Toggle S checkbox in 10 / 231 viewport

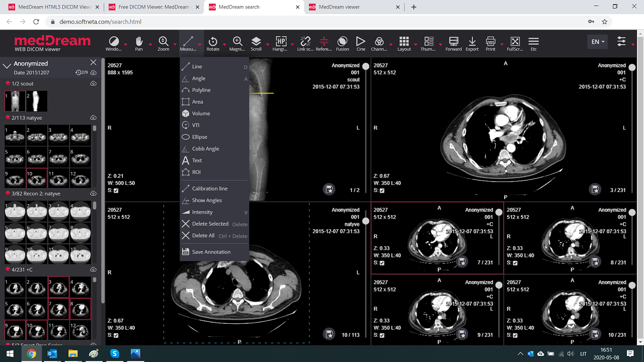coord(515,335)
